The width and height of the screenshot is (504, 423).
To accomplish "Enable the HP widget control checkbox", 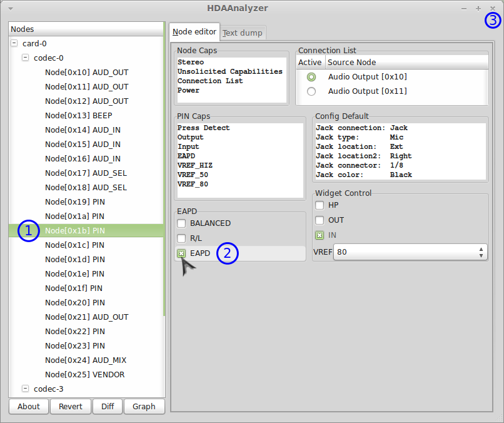I will click(x=320, y=205).
